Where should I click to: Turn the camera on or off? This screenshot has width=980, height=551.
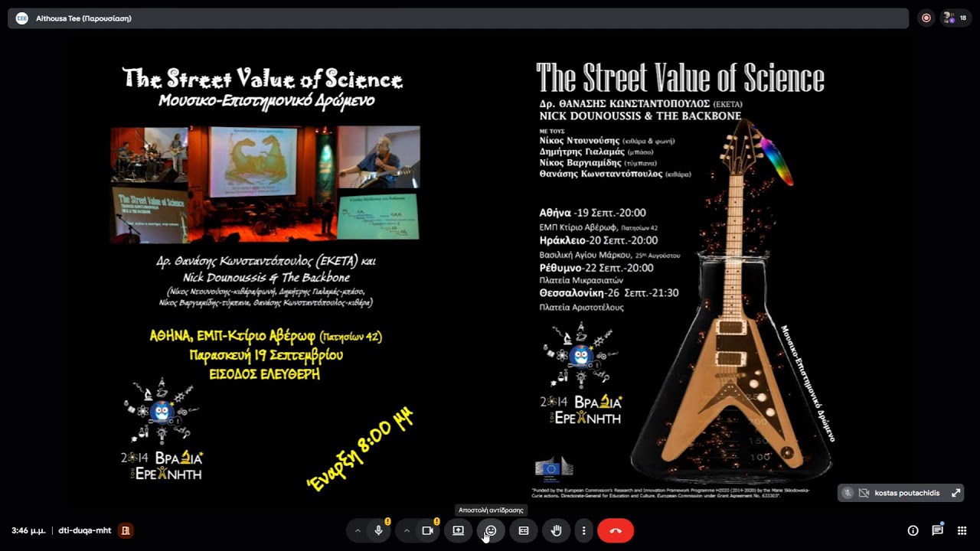428,530
